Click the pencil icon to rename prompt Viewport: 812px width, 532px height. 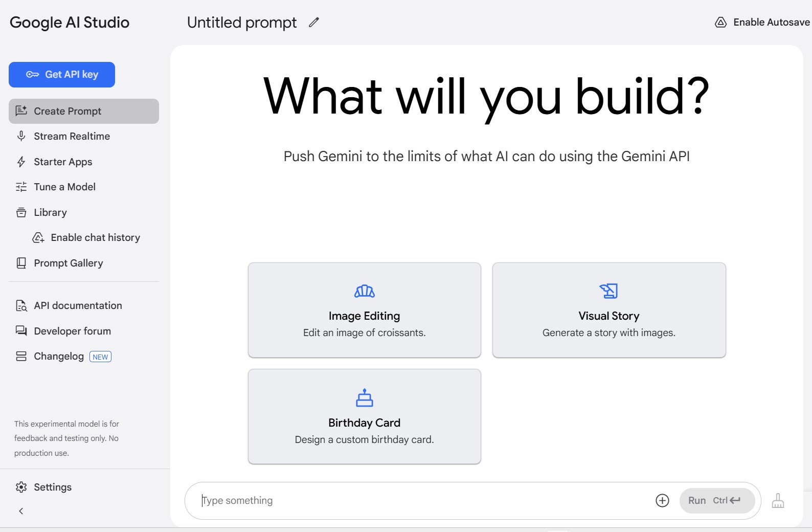[x=314, y=22]
